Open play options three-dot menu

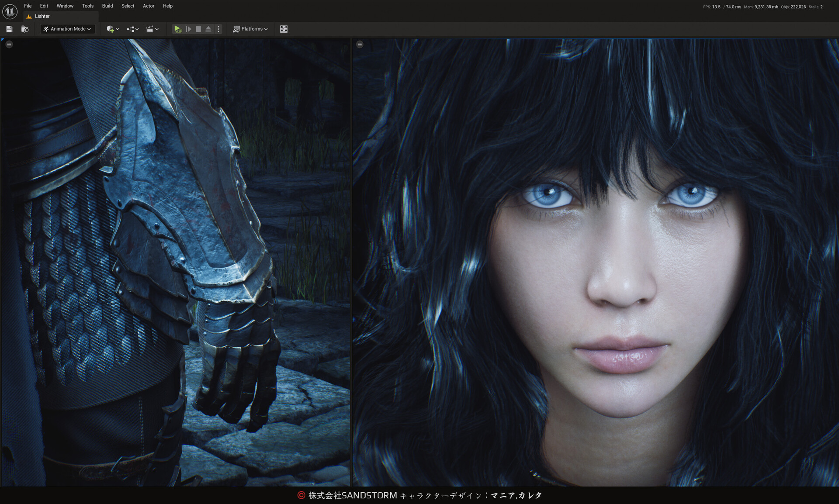pyautogui.click(x=218, y=29)
